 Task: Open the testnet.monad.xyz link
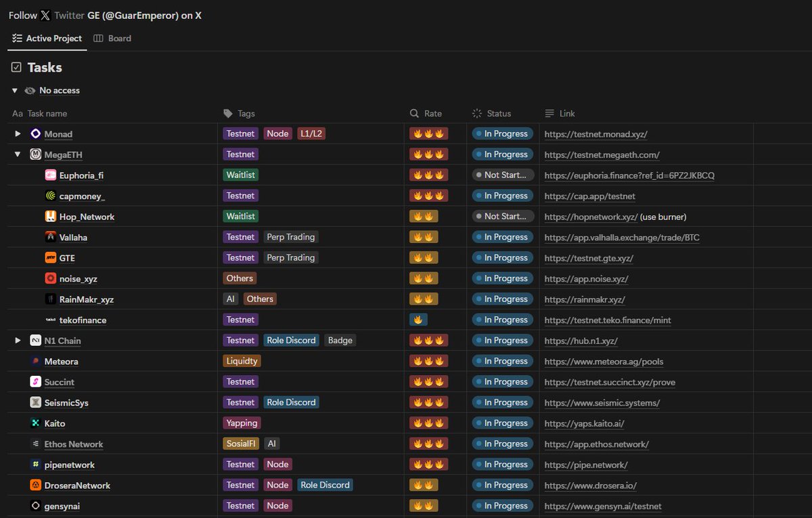[x=596, y=134]
